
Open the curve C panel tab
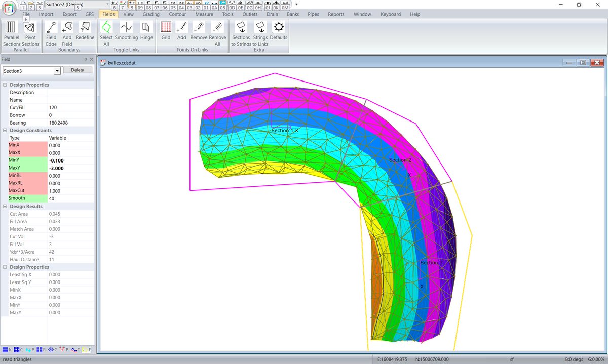(75, 349)
